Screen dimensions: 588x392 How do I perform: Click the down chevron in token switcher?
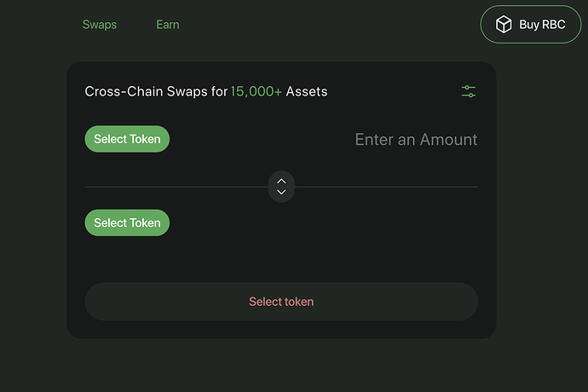coord(281,192)
